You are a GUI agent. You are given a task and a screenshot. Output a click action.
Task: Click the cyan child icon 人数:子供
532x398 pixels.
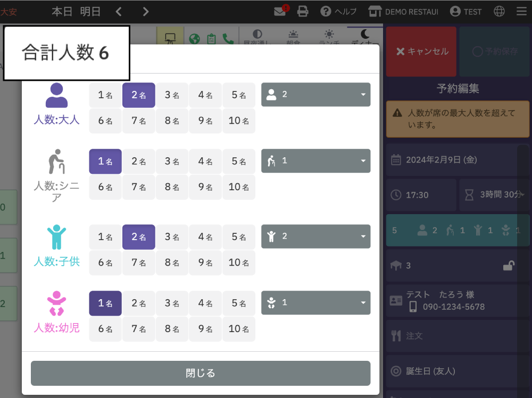click(x=57, y=237)
